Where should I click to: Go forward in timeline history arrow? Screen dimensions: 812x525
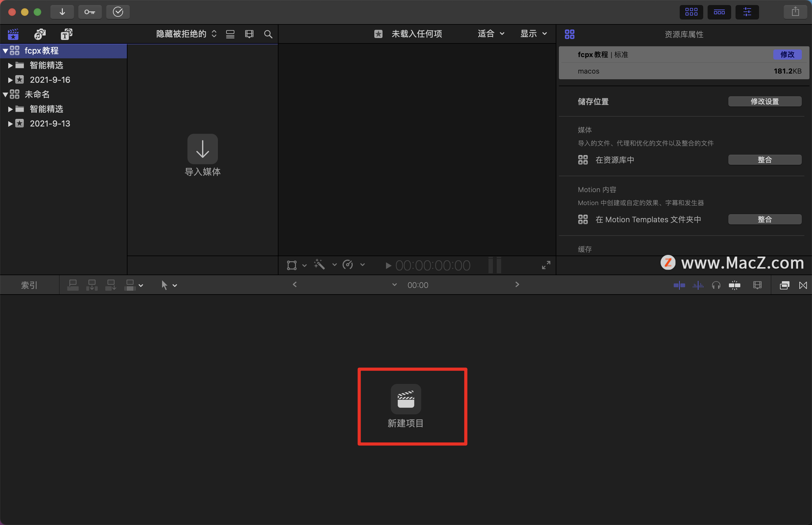517,284
